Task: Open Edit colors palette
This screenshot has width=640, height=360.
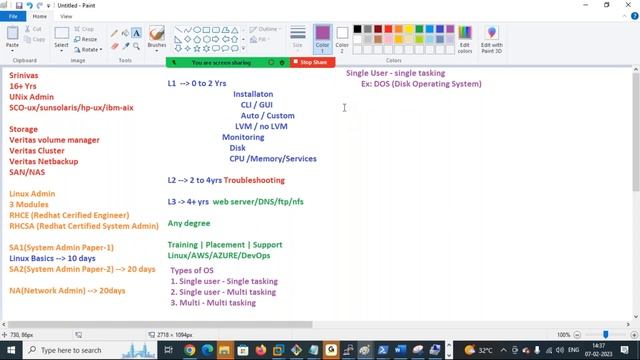Action: 465,39
